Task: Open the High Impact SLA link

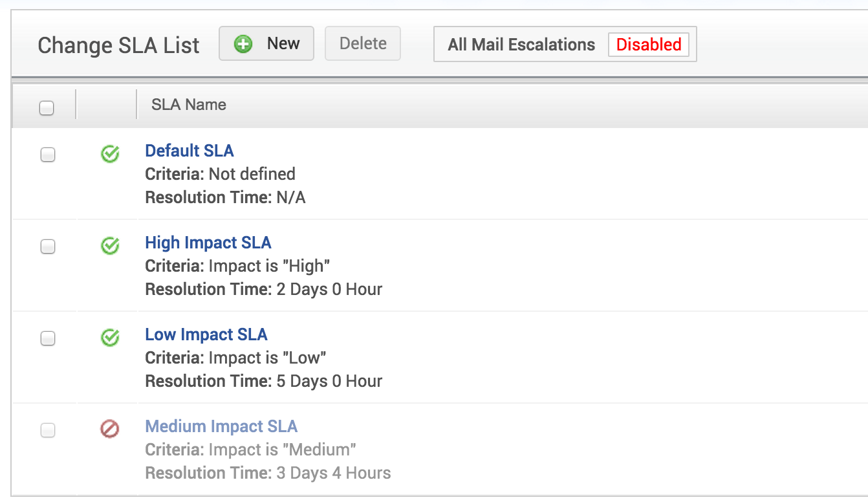Action: (208, 243)
